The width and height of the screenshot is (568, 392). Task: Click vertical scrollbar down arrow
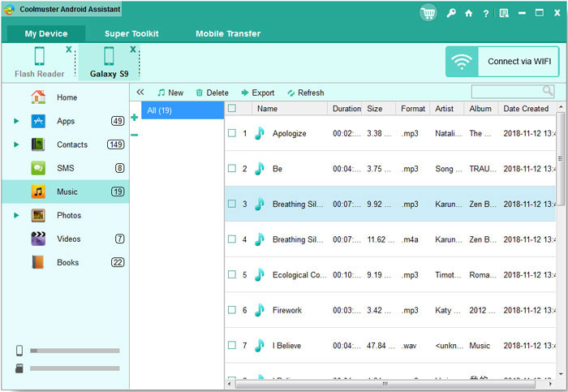(x=561, y=374)
